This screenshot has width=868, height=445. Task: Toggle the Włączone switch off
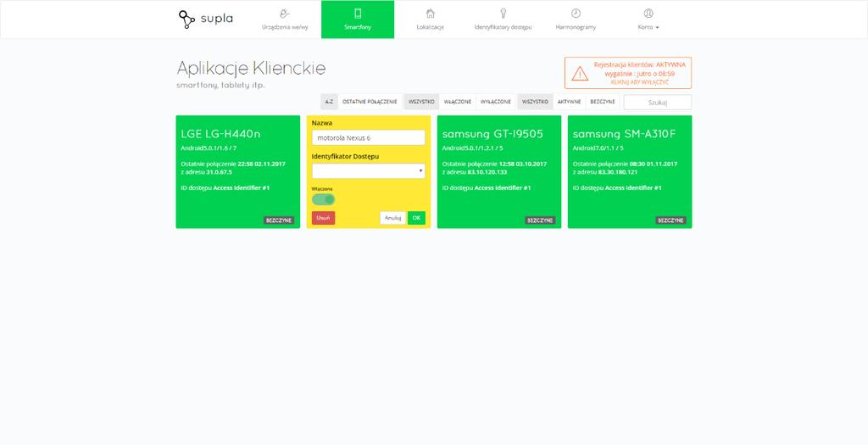pos(323,199)
